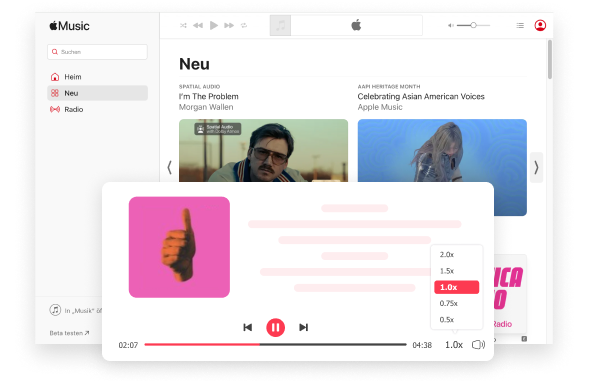Mute using speaker icon next to volume slider
This screenshot has height=381, width=595.
(x=450, y=25)
